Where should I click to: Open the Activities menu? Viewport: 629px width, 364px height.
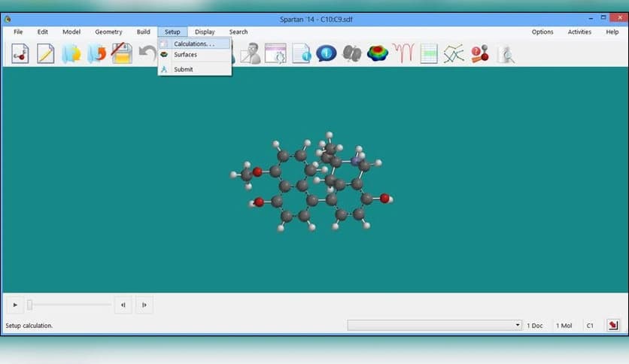coord(579,32)
